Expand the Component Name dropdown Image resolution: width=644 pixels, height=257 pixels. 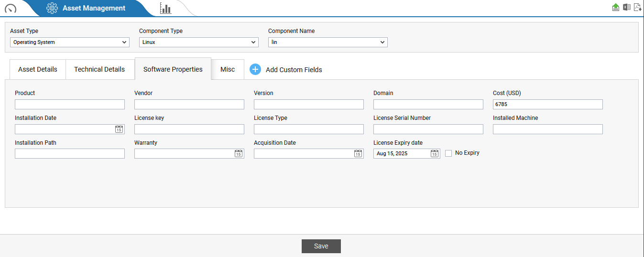pos(328,42)
